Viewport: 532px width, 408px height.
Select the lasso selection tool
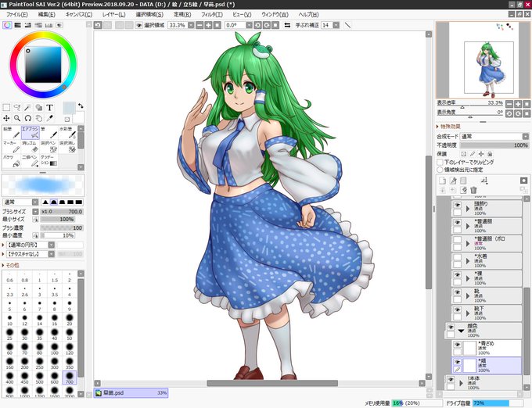pos(17,107)
